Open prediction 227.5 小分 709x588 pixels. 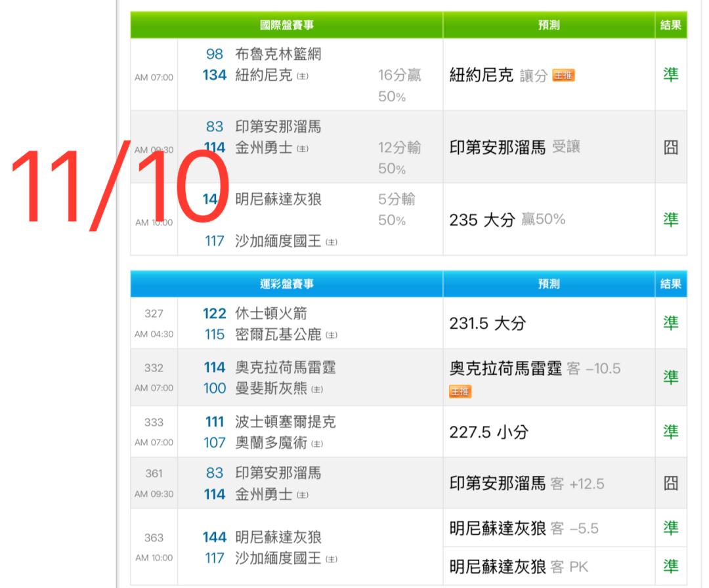tap(488, 432)
